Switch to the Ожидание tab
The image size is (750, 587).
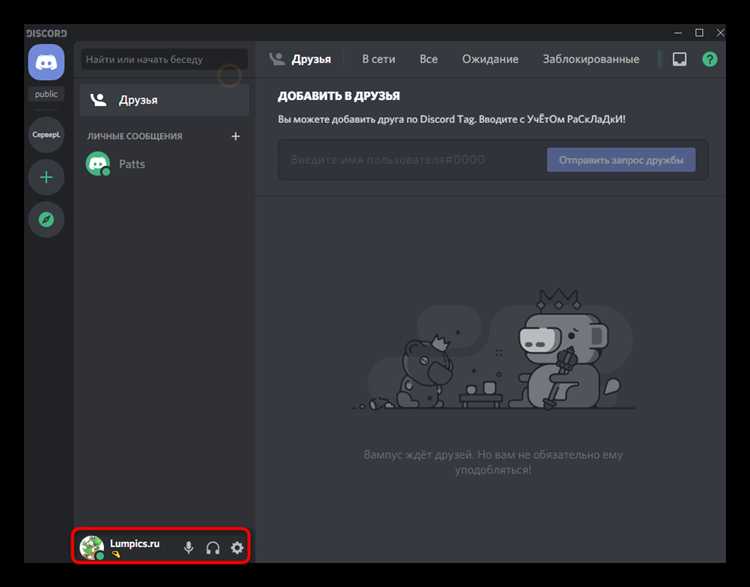coord(490,59)
